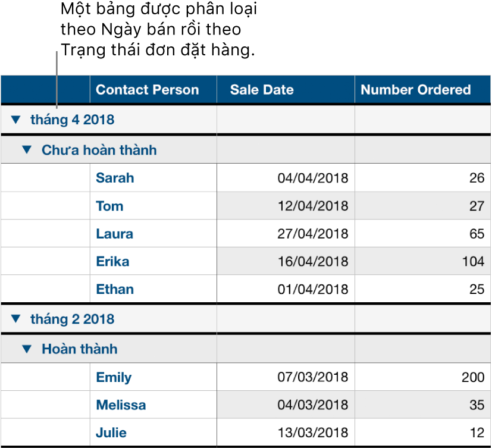Select the Contact Person column header
The height and width of the screenshot is (448, 492).
click(153, 90)
